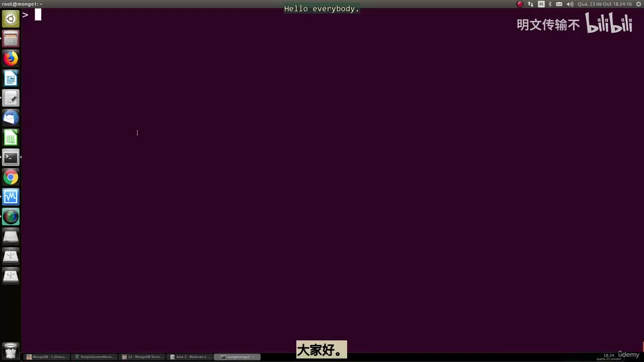Open the sound volume indicator
Image resolution: width=644 pixels, height=362 pixels.
[570, 4]
